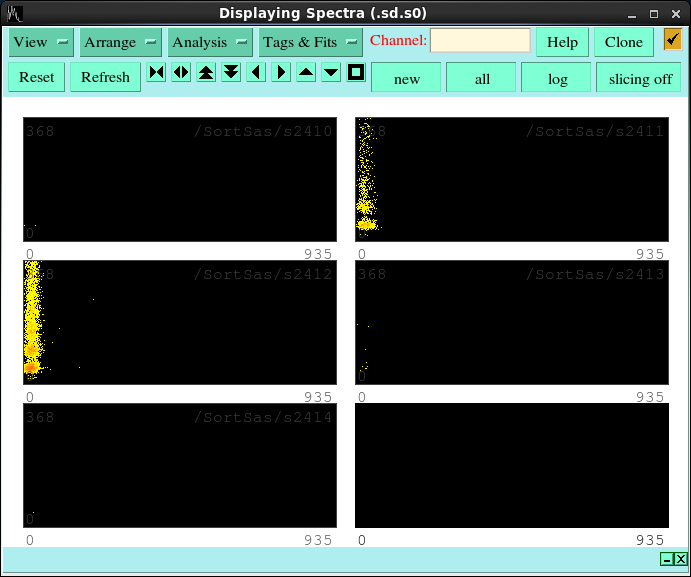
Task: Click the double up arrow scale icon
Action: (206, 72)
